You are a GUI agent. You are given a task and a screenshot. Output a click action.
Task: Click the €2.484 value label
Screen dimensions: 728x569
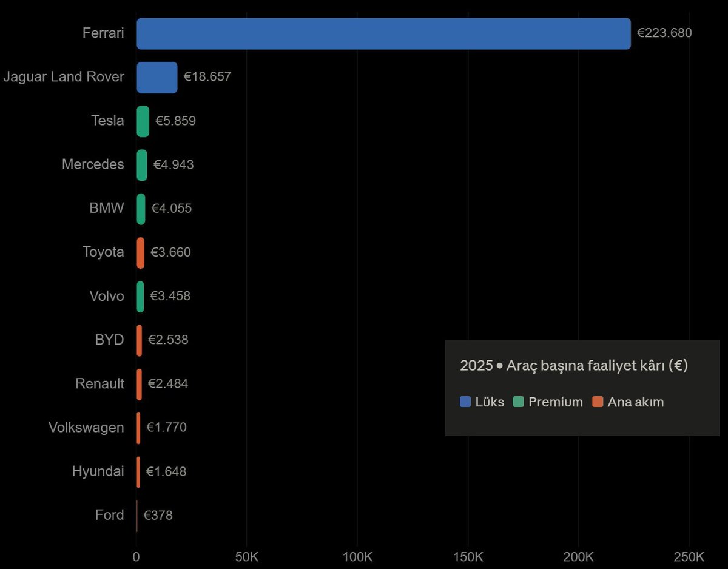pos(168,383)
